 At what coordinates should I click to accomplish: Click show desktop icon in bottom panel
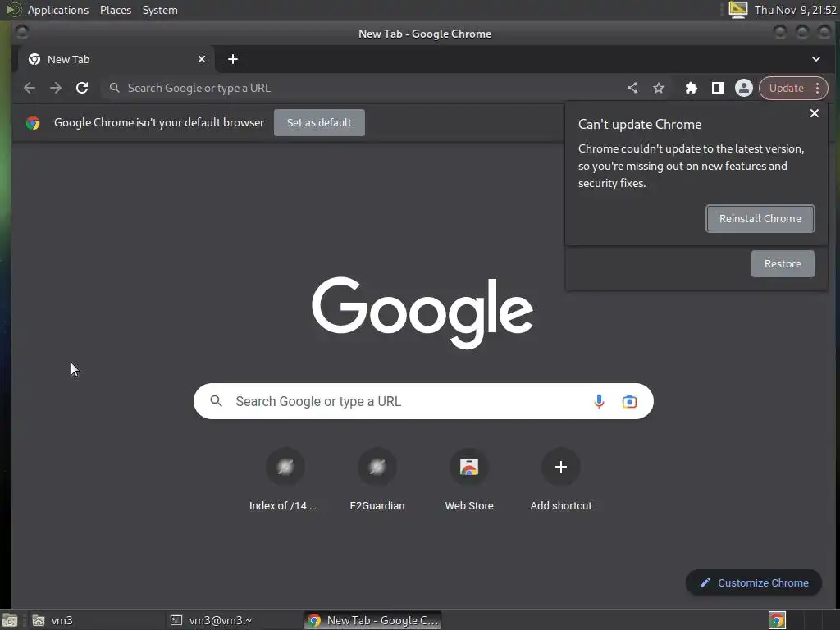click(x=10, y=620)
